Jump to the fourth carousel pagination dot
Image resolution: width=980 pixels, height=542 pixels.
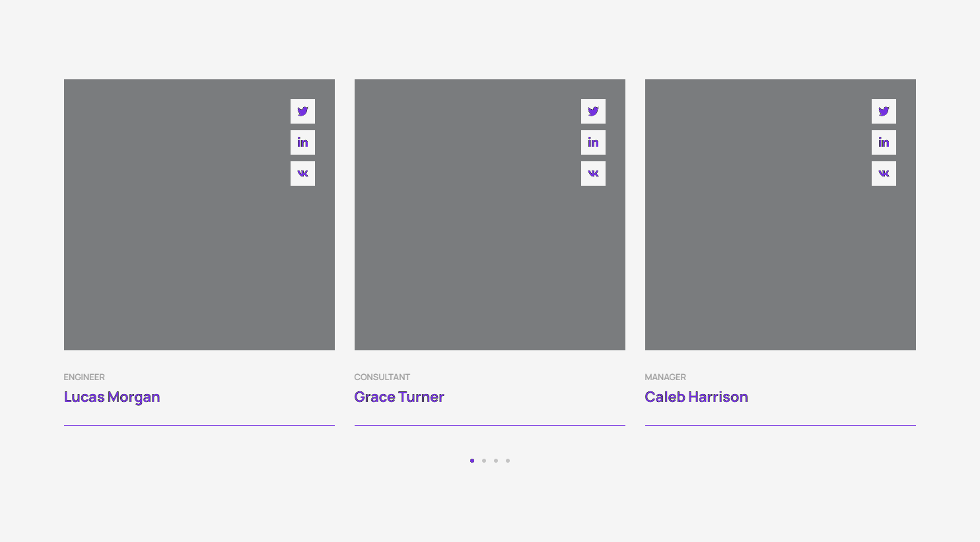[x=508, y=461]
